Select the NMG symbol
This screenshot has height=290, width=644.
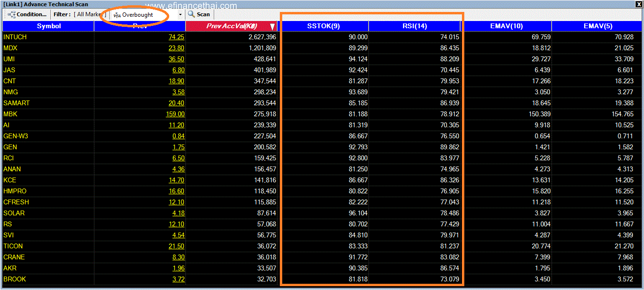[11, 92]
